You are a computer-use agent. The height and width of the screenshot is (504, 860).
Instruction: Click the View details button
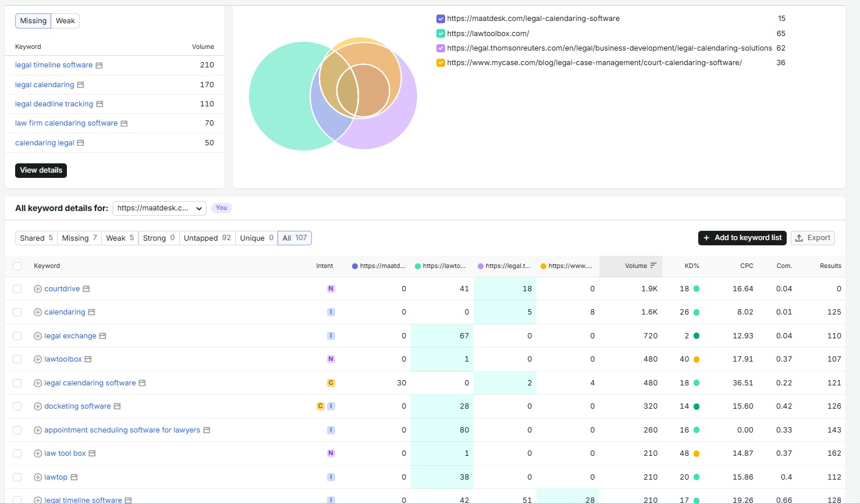41,170
